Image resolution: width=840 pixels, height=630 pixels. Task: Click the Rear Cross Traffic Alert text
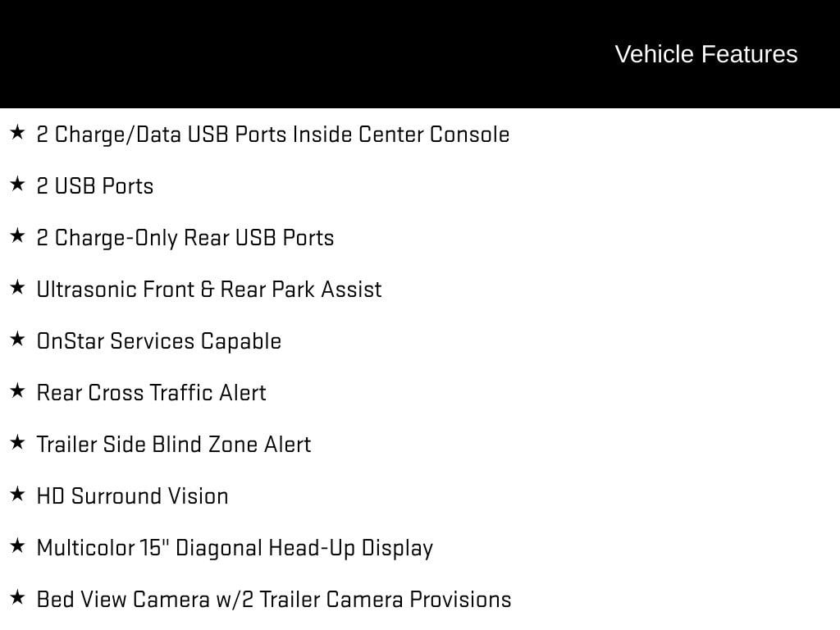pyautogui.click(x=152, y=393)
